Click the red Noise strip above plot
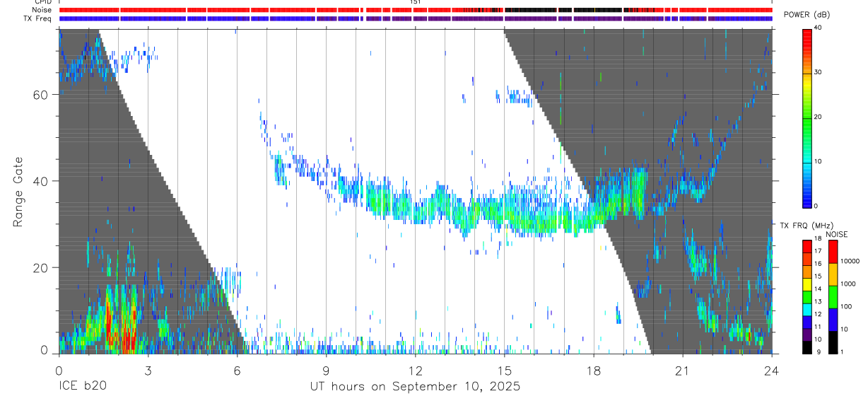This screenshot has width=868, height=401. click(x=415, y=10)
